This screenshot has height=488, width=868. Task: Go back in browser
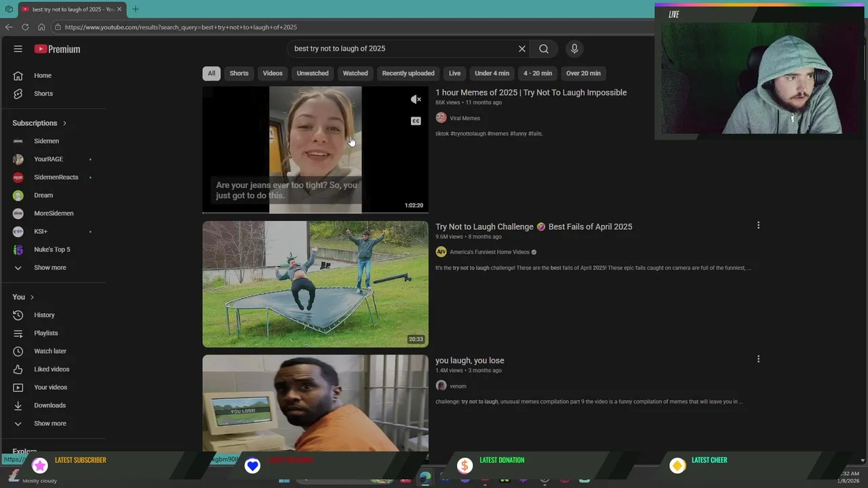pos(9,27)
